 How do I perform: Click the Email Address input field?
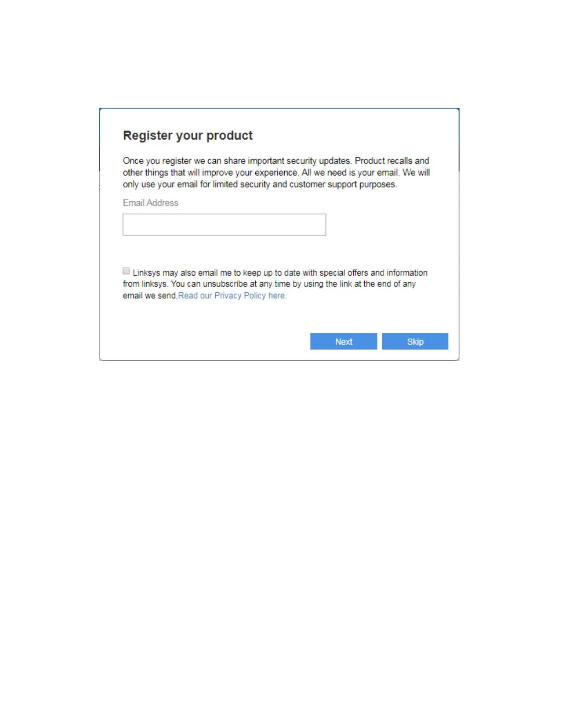[224, 224]
